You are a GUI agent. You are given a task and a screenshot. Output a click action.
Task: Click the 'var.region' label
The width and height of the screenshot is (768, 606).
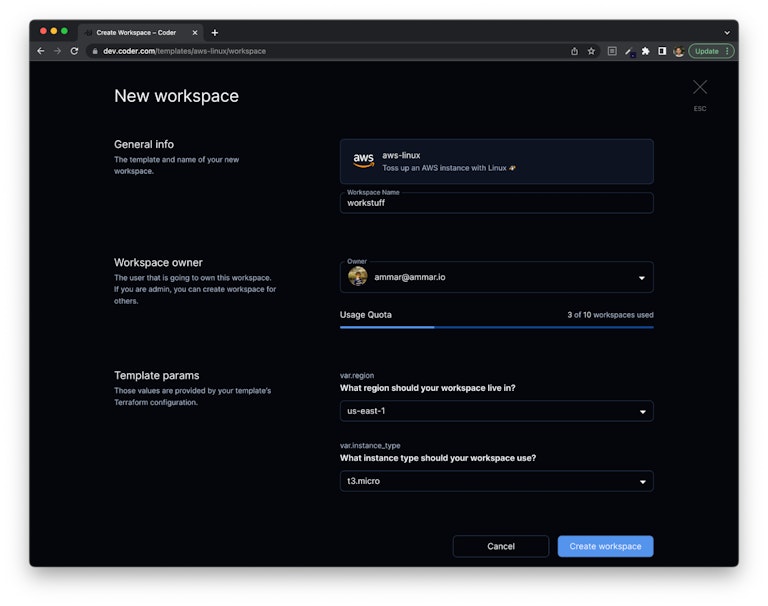[x=357, y=375]
